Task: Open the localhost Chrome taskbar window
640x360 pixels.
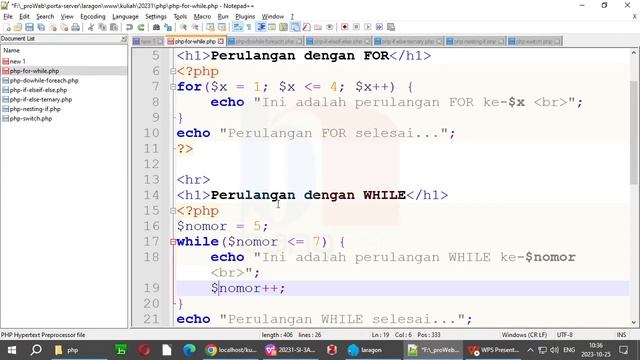Action: click(x=231, y=350)
